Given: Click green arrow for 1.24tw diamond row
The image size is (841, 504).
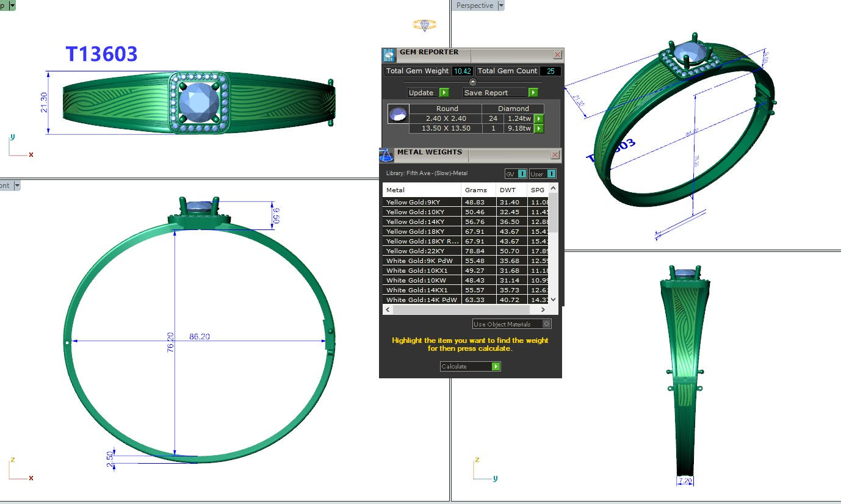Looking at the screenshot, I should (539, 118).
